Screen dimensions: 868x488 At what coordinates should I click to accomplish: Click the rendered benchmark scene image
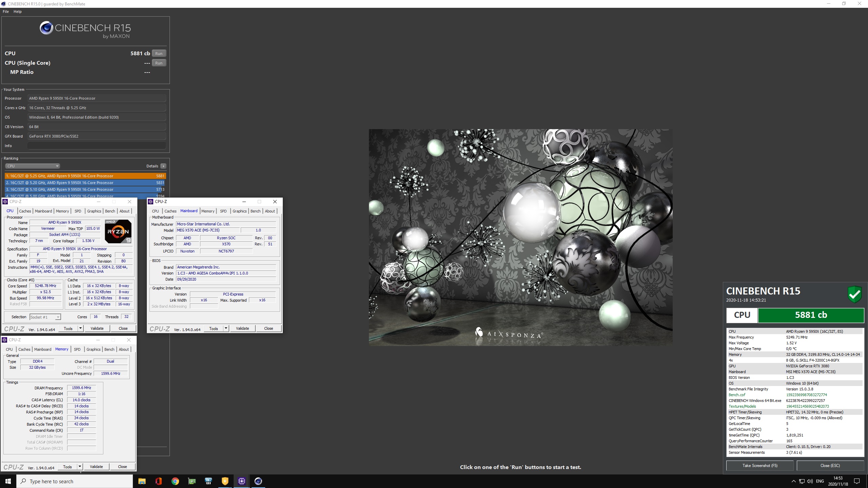coord(520,237)
